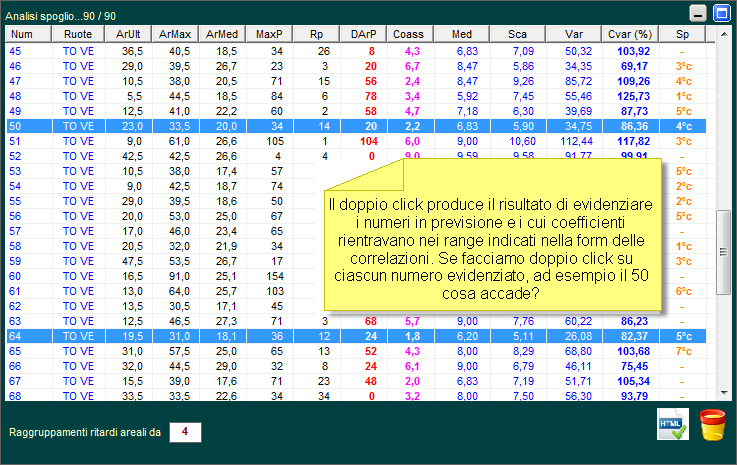Image resolution: width=737 pixels, height=465 pixels.
Task: Click ArMax value 91,0 in row 60
Action: [180, 276]
